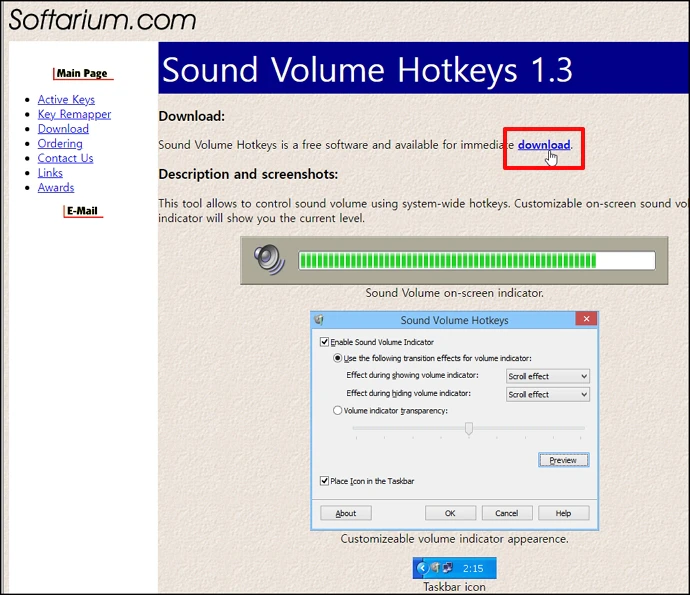Click the round arrow icon in taskbar image
The height and width of the screenshot is (595, 690).
click(x=422, y=568)
